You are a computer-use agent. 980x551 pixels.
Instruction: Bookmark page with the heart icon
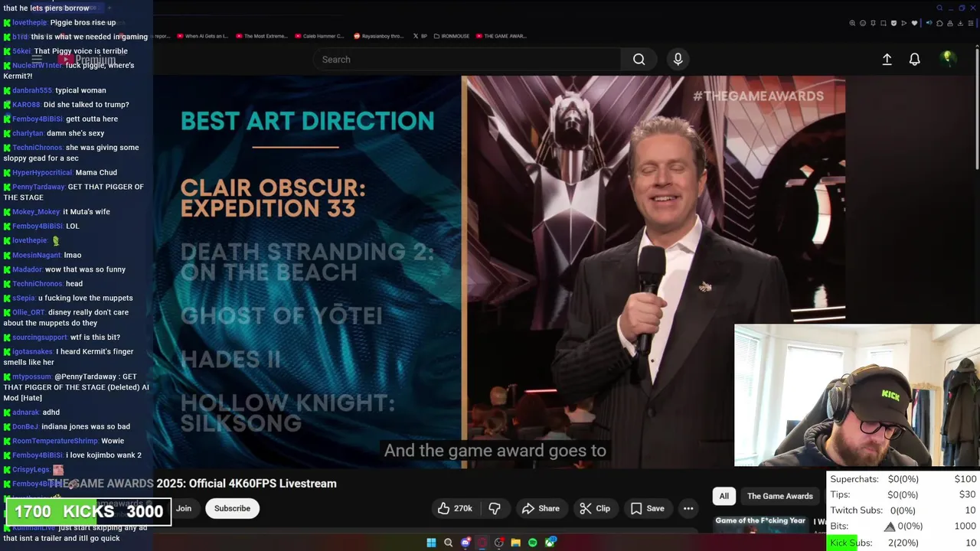[x=914, y=23]
